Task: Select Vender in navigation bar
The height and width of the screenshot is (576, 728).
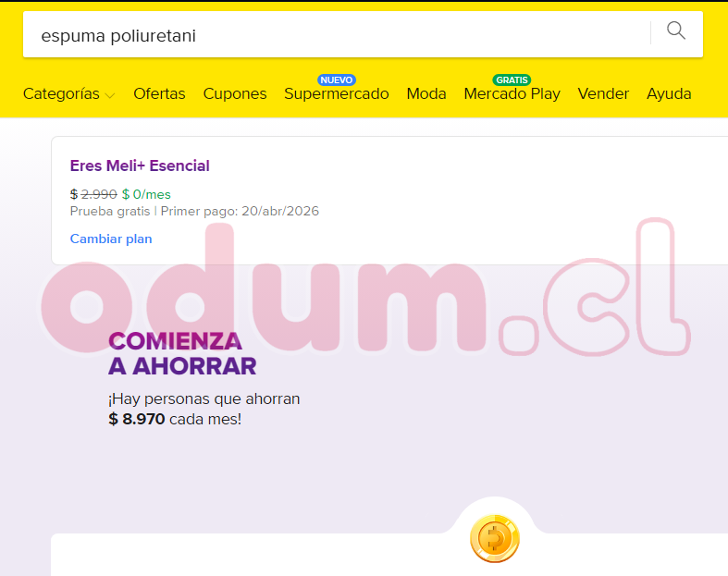Action: pyautogui.click(x=603, y=93)
